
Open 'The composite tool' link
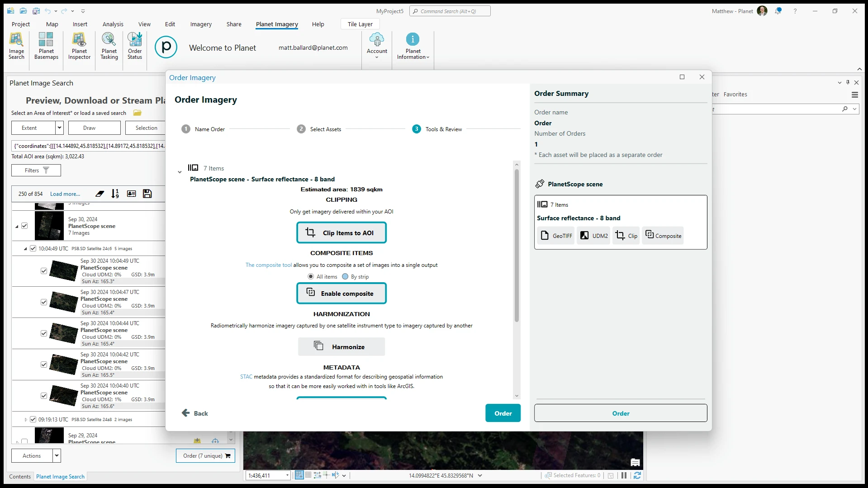click(x=268, y=265)
